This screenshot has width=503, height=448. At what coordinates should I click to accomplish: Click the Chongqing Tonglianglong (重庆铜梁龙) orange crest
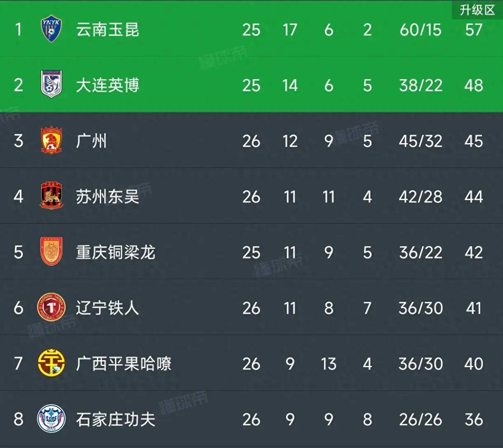coord(52,252)
